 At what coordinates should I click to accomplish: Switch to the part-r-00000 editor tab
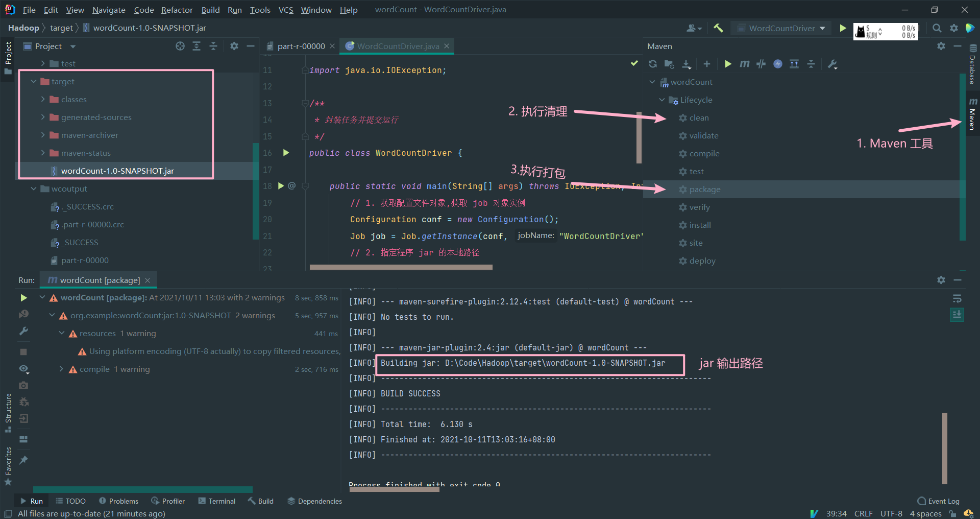(301, 46)
